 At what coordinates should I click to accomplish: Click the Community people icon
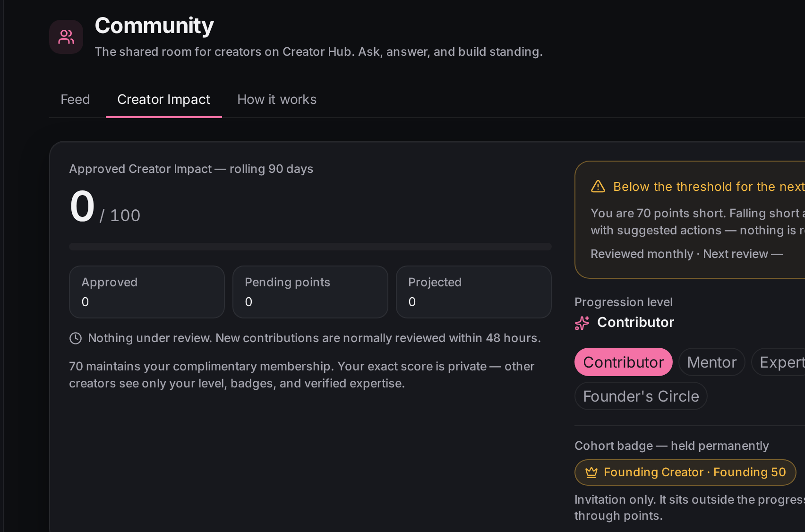pyautogui.click(x=66, y=37)
